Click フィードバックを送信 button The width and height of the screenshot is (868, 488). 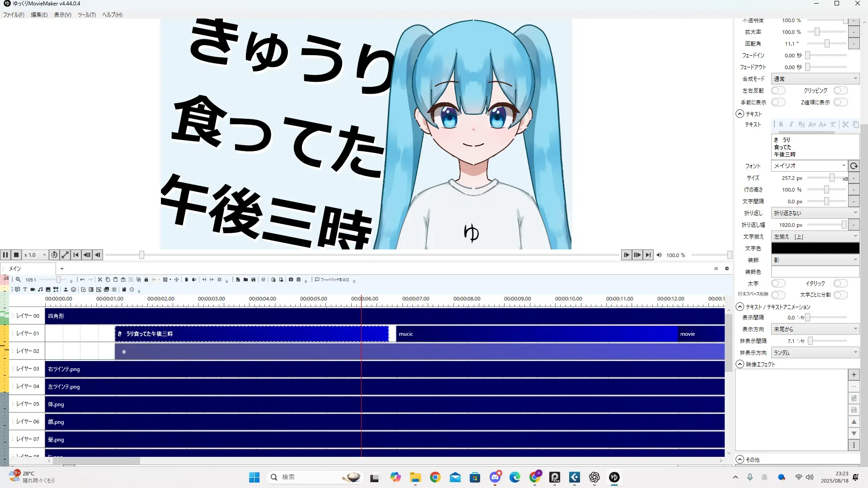tap(332, 280)
